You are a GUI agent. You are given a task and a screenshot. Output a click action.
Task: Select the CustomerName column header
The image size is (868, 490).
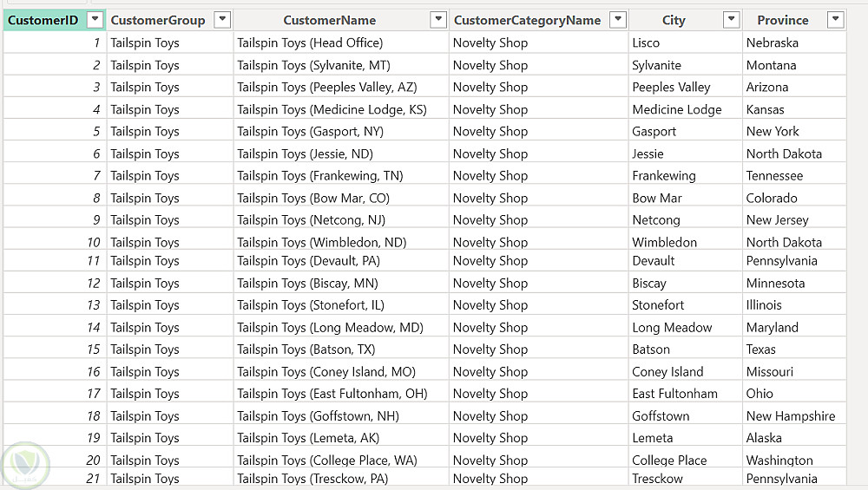329,20
